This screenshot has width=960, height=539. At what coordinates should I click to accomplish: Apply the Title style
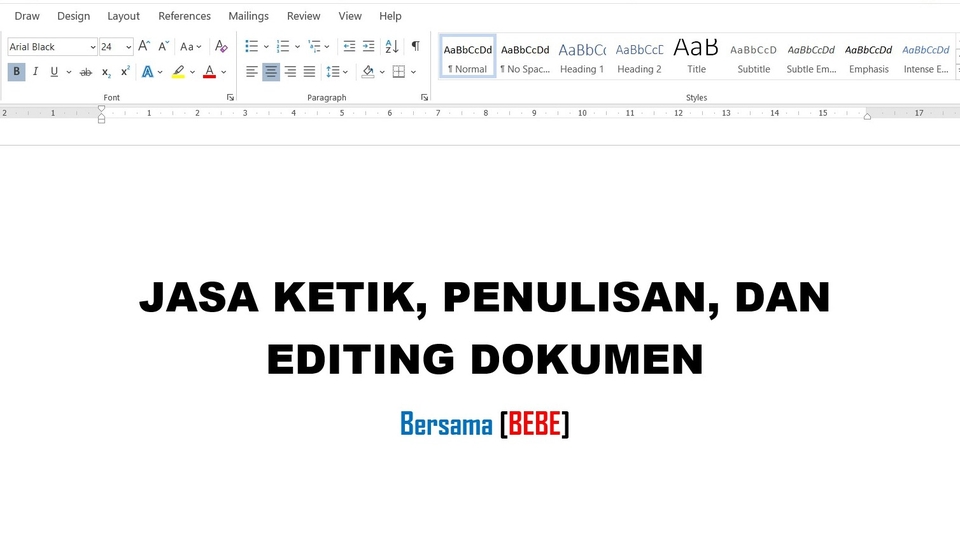[696, 56]
